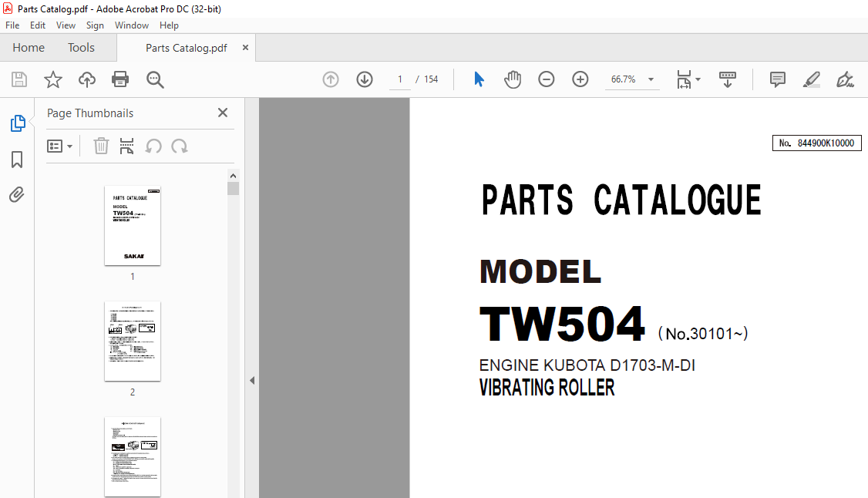
Task: Select page 1 thumbnail
Action: coord(133,226)
